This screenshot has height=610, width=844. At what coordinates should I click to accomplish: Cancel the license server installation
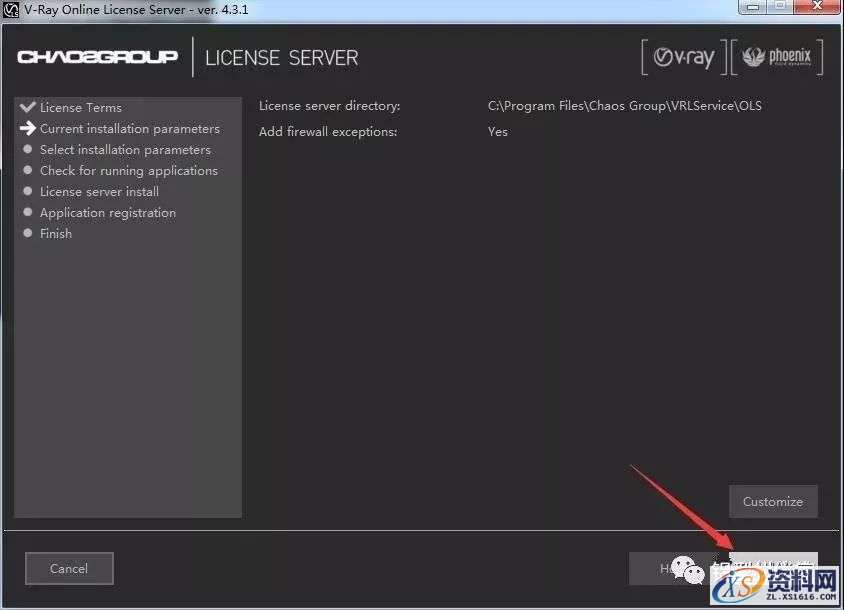click(68, 568)
